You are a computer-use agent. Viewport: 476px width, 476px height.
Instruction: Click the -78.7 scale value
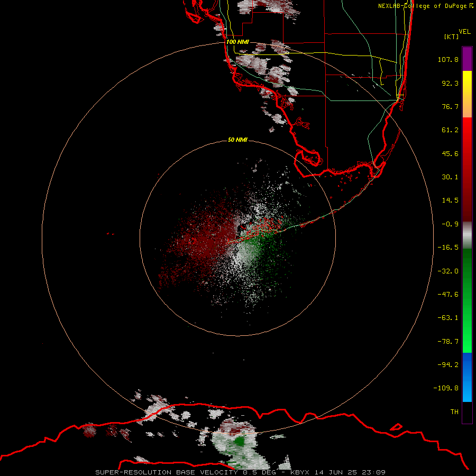[448, 342]
